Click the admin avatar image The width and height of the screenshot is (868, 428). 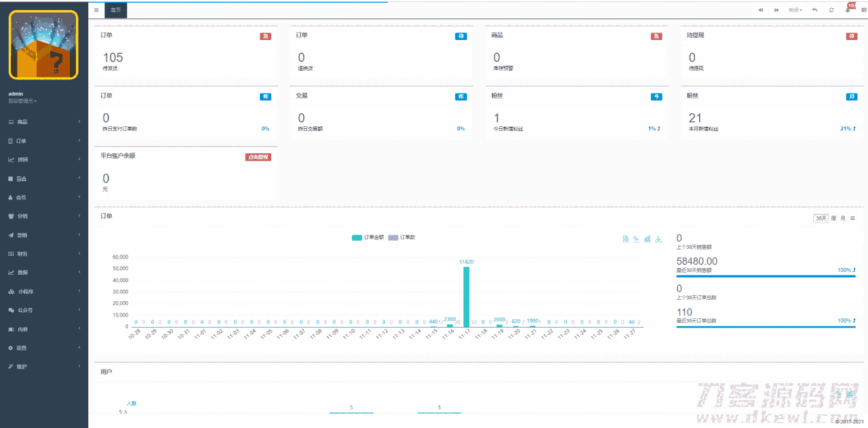[x=43, y=45]
